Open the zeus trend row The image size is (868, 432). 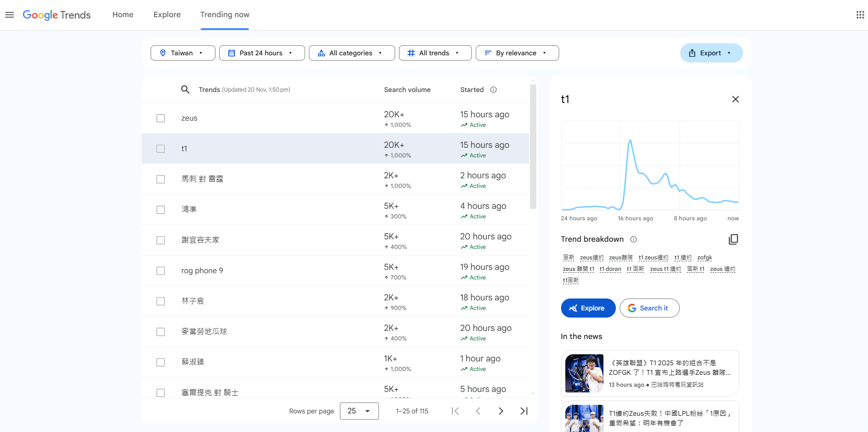pyautogui.click(x=335, y=118)
